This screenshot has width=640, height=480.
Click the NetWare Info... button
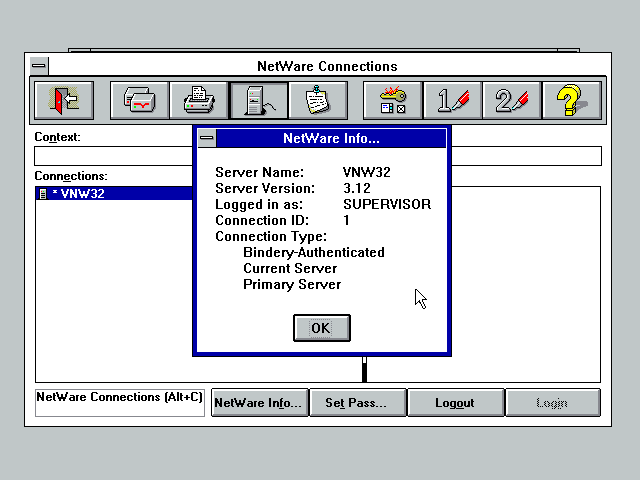[x=260, y=403]
